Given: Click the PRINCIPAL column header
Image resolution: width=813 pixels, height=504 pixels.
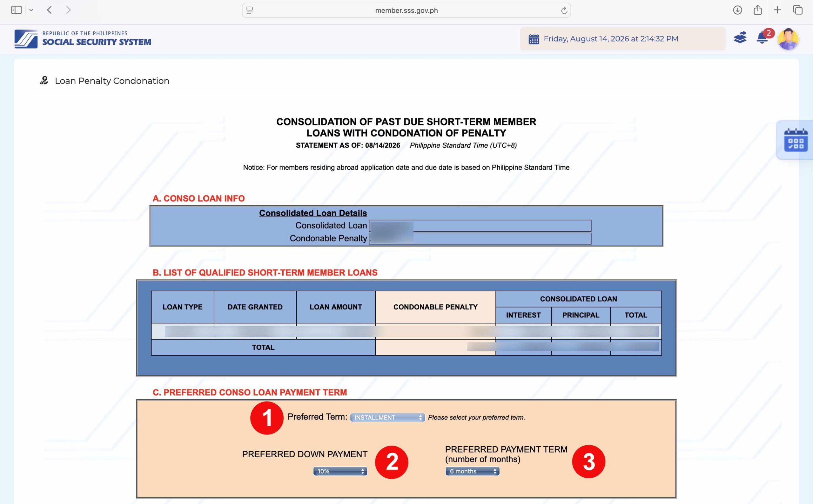Looking at the screenshot, I should [x=581, y=315].
